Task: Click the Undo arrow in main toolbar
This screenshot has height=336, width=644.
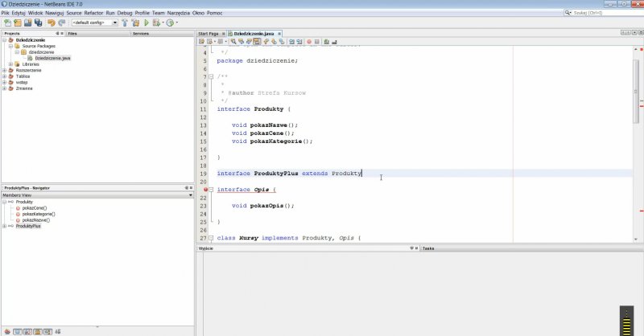Action: pos(51,23)
